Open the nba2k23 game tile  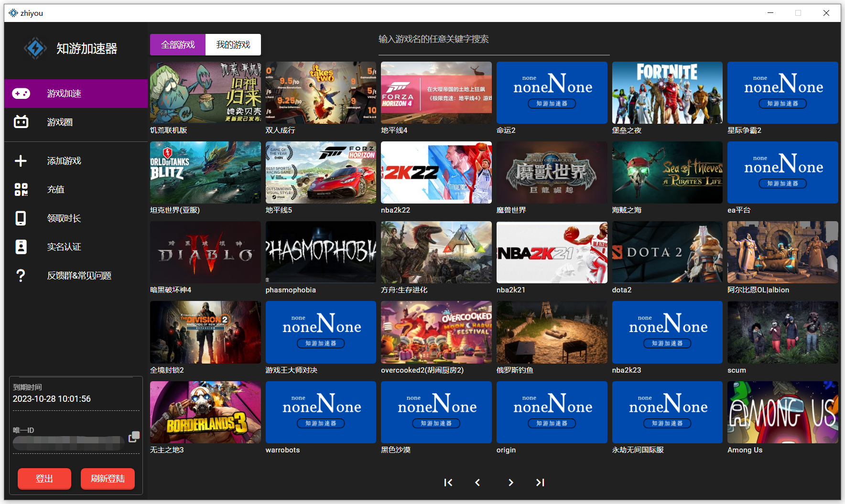(667, 332)
